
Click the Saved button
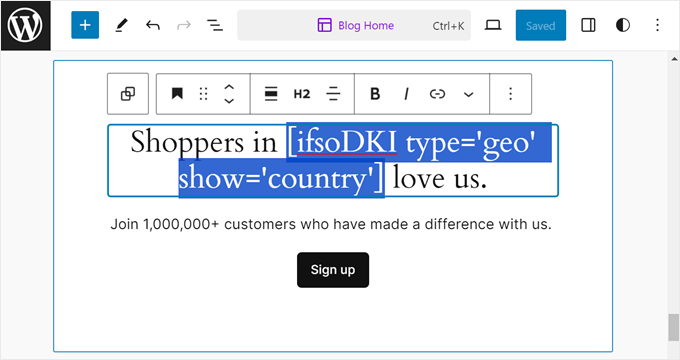click(x=540, y=26)
